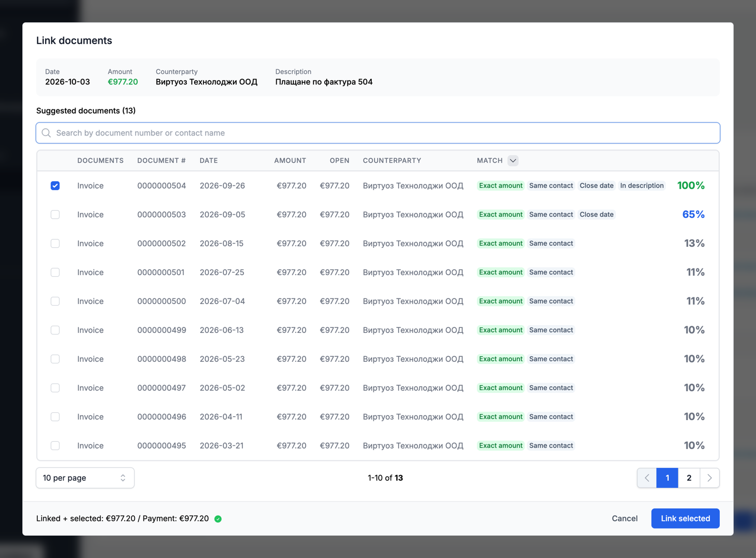Select page 1 in pagination
The width and height of the screenshot is (756, 558).
pos(667,478)
